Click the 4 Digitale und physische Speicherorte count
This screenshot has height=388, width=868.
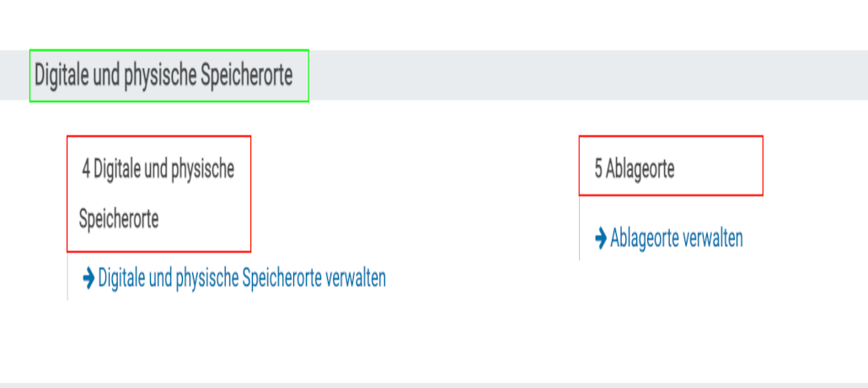click(158, 194)
